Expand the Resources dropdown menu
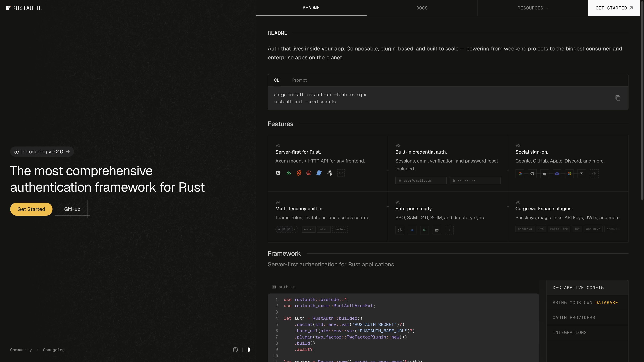The height and width of the screenshot is (362, 644). tap(533, 8)
